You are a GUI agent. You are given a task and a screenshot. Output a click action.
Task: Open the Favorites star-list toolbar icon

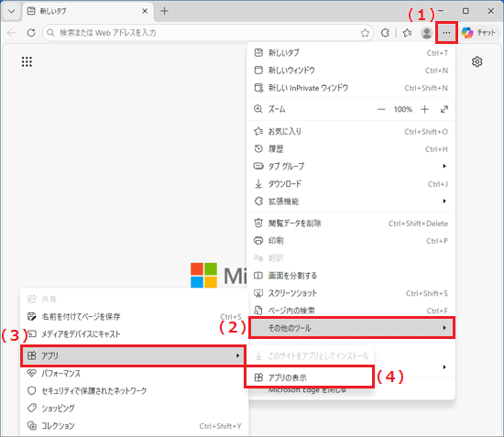407,33
